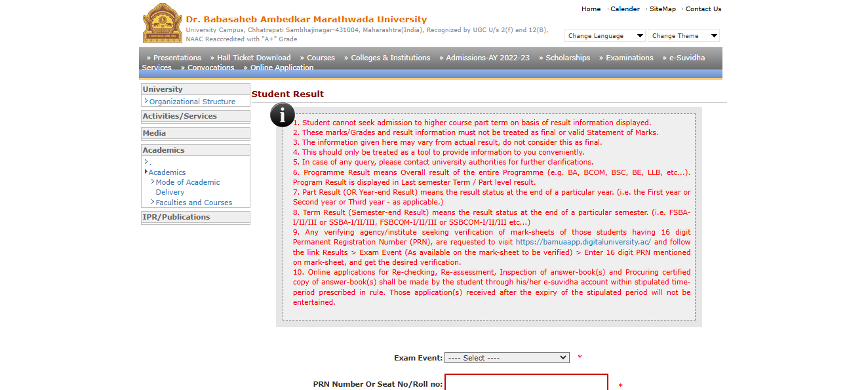Go to the Contact Us page
Viewport: 868px width, 390px height.
click(x=703, y=9)
